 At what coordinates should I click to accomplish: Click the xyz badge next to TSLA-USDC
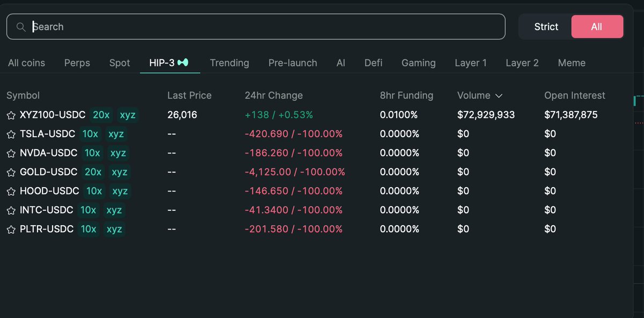click(116, 134)
